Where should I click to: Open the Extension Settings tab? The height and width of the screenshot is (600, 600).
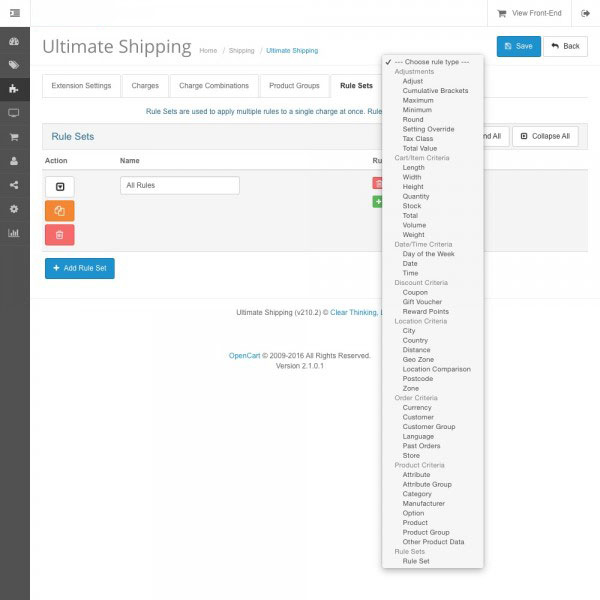(82, 86)
